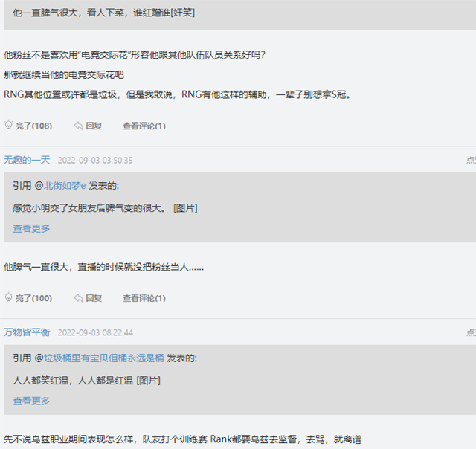This screenshot has width=476, height=449.
Task: Click the 亮了(108) like count text
Action: [34, 126]
